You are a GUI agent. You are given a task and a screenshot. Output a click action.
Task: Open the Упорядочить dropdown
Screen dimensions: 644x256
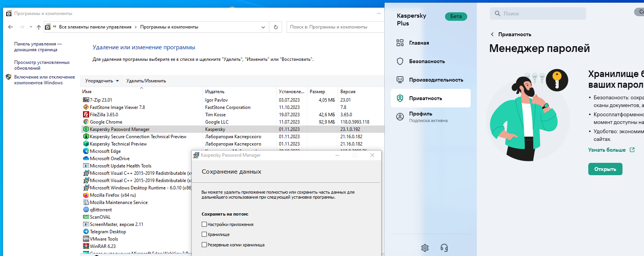[102, 81]
